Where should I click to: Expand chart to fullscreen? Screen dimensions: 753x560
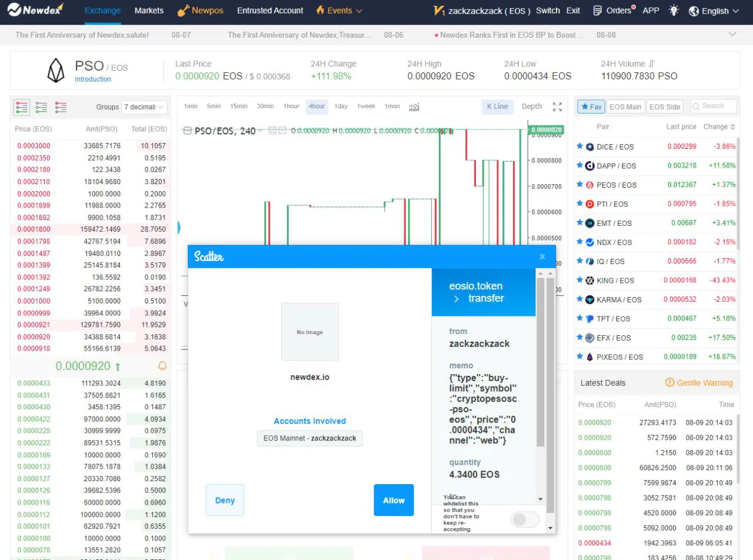point(558,106)
